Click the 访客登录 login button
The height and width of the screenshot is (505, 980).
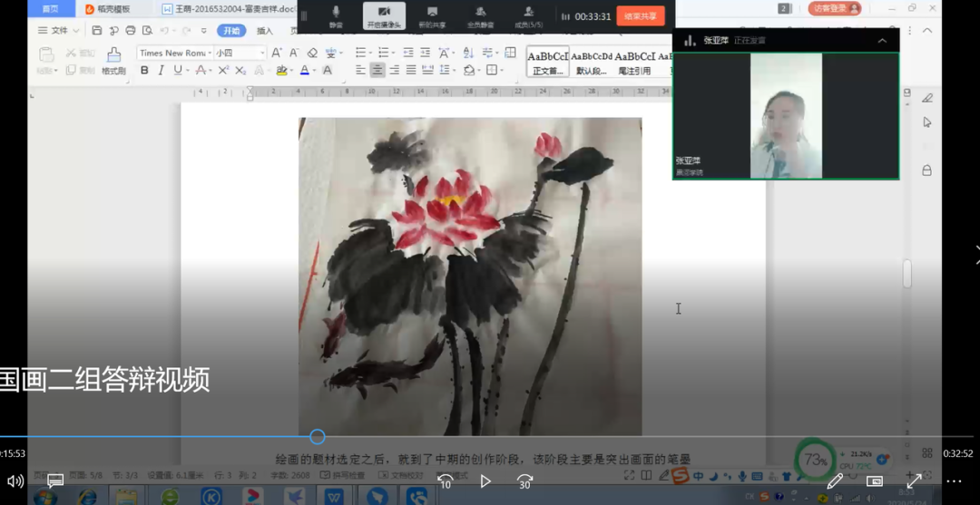[834, 8]
